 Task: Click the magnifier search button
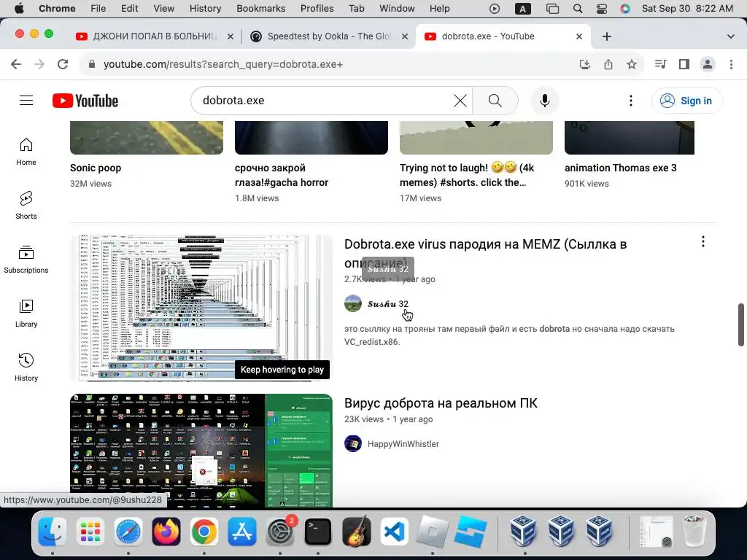(x=495, y=101)
